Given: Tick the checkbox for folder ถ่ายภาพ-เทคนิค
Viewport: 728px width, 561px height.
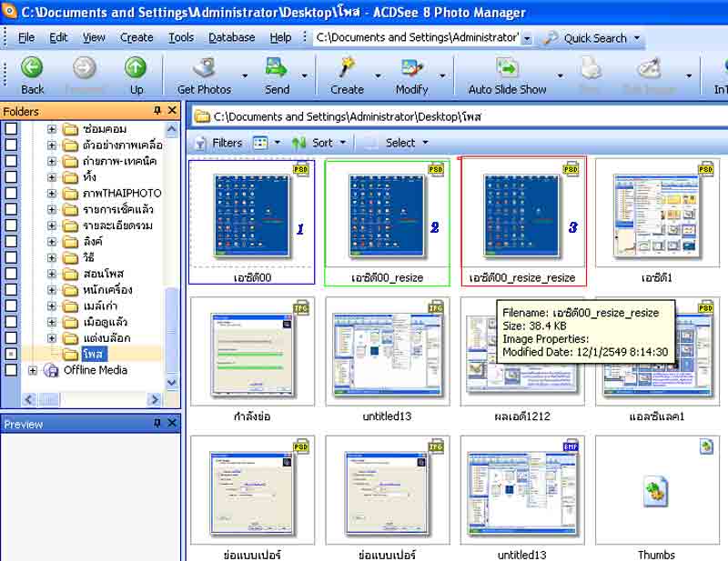Looking at the screenshot, I should [x=11, y=161].
